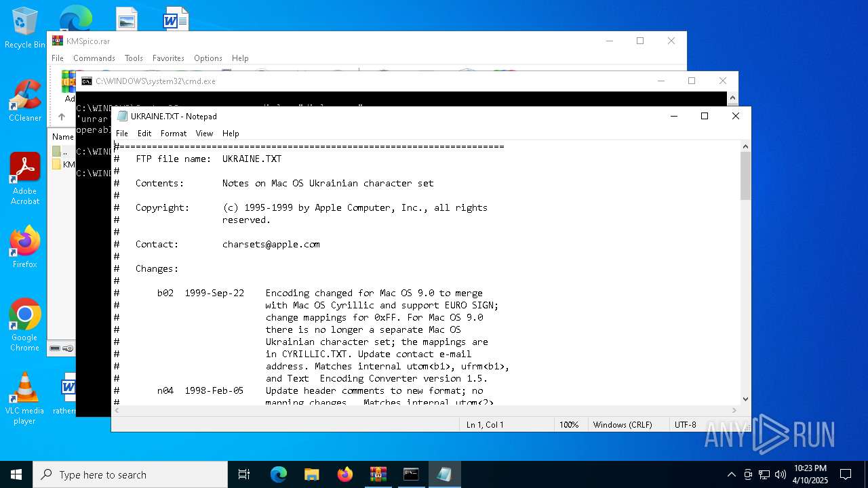The image size is (868, 488).
Task: Select the '..' parent folder row in WinRAR
Action: click(62, 152)
